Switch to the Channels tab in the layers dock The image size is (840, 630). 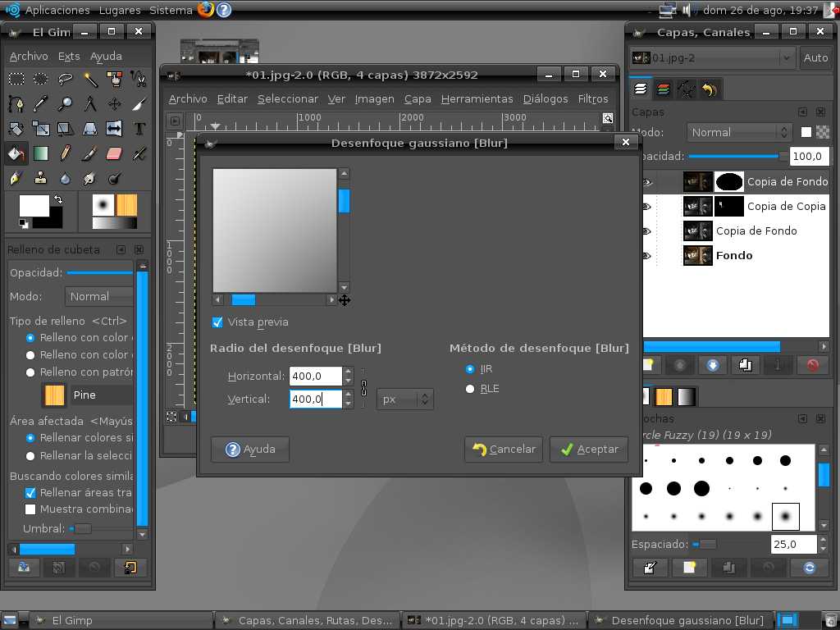point(663,89)
